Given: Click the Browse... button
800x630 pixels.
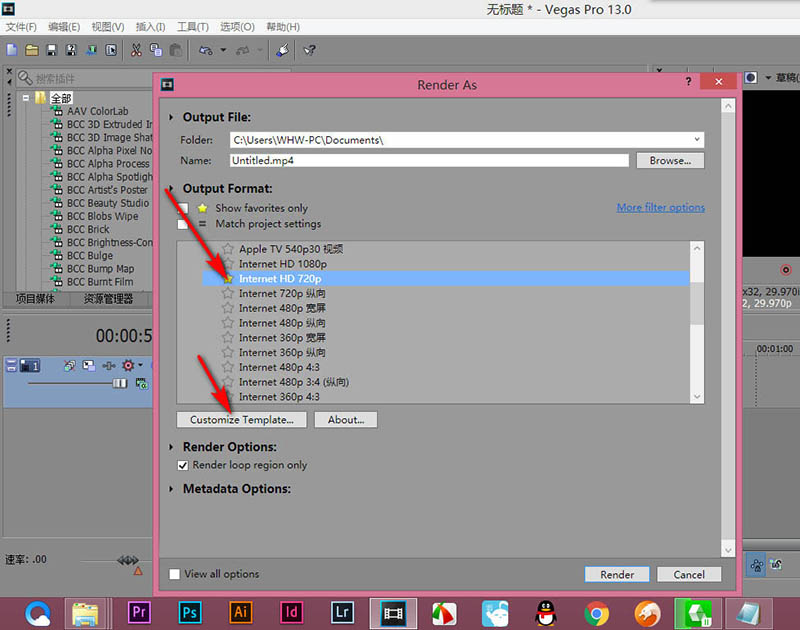Looking at the screenshot, I should click(670, 161).
